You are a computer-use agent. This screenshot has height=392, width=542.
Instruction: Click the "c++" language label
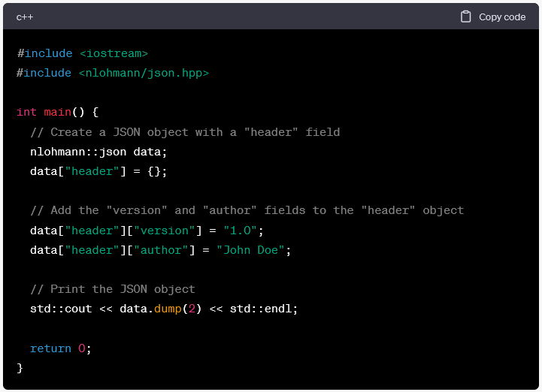point(25,17)
